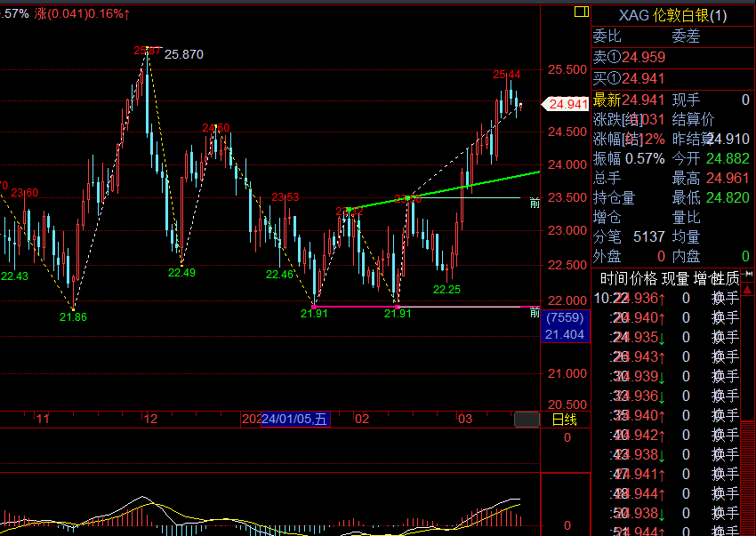Click the 22.49 swing low label
The width and height of the screenshot is (756, 536).
(181, 273)
